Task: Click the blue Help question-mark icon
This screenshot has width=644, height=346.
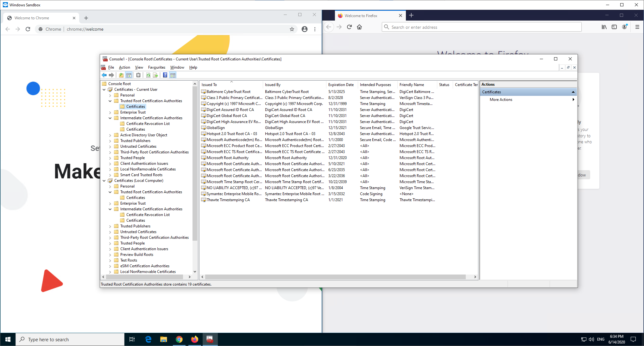Action: [x=165, y=75]
